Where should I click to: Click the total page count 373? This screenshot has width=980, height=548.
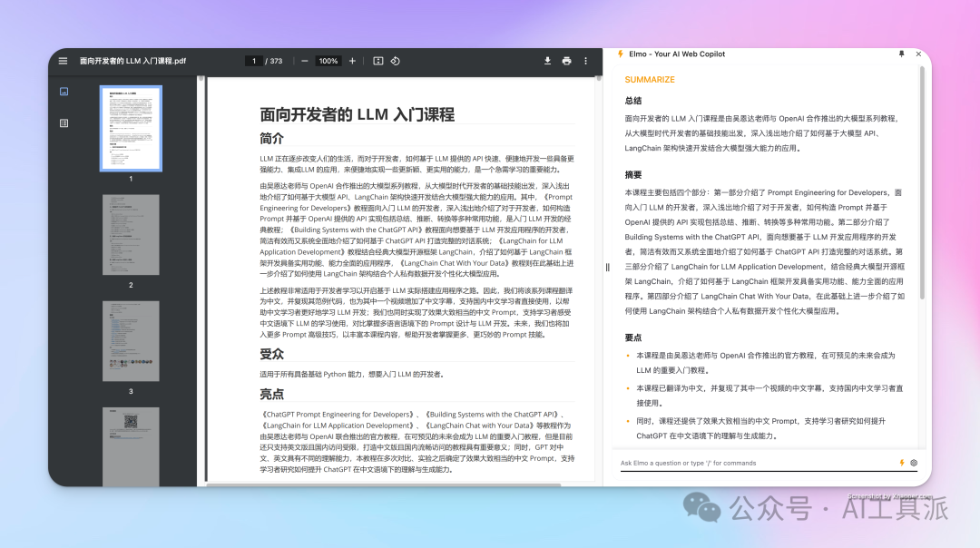pyautogui.click(x=276, y=61)
